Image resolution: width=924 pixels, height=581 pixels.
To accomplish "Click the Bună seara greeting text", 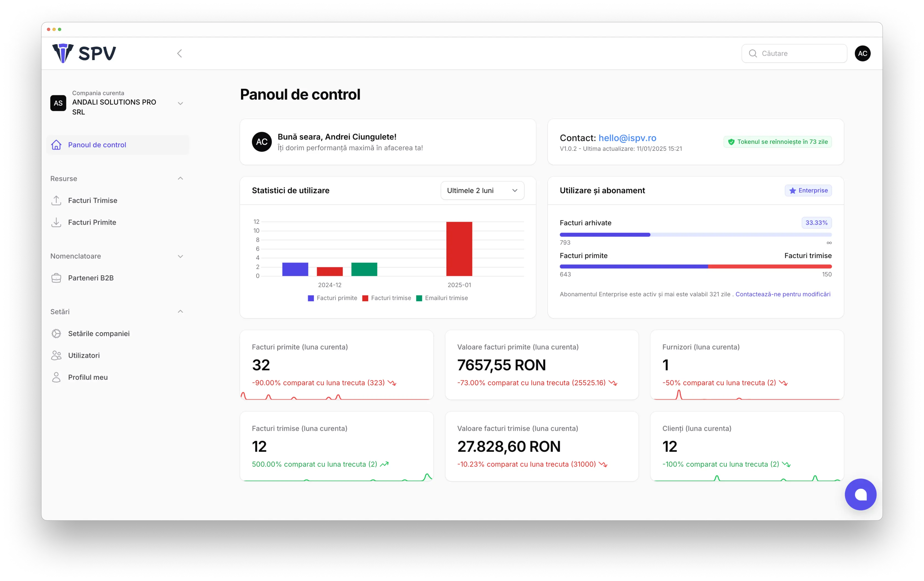I will click(337, 137).
